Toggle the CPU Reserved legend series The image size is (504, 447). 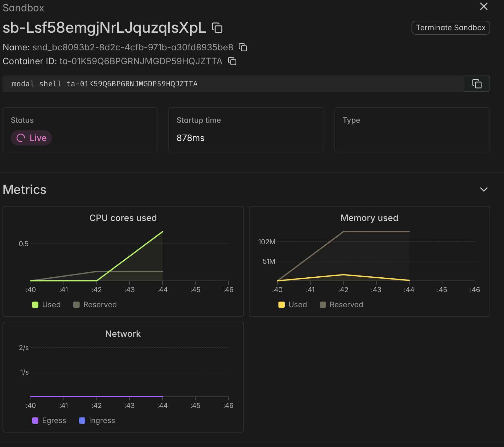pos(95,305)
